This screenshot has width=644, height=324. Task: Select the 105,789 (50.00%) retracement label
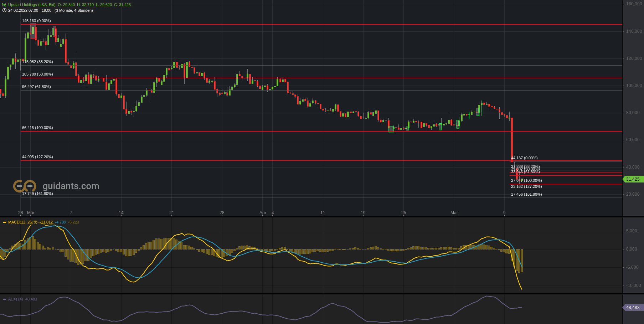click(x=37, y=74)
